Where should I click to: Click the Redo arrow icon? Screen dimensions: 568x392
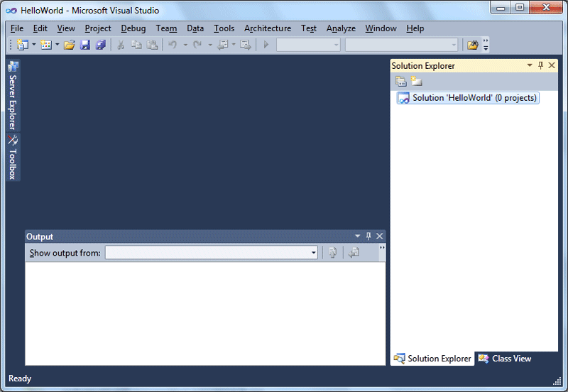point(197,45)
